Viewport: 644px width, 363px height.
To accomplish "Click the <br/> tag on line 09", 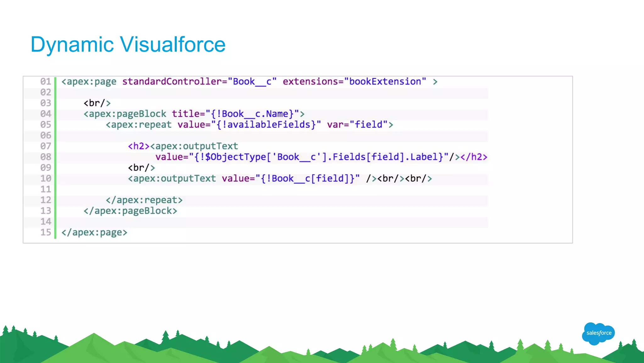I will [x=142, y=168].
